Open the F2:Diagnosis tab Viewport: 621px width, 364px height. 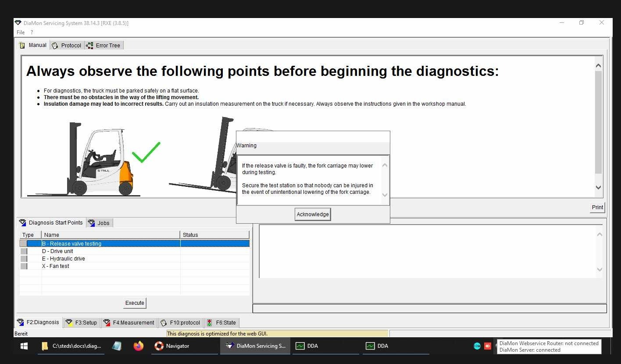pos(38,322)
